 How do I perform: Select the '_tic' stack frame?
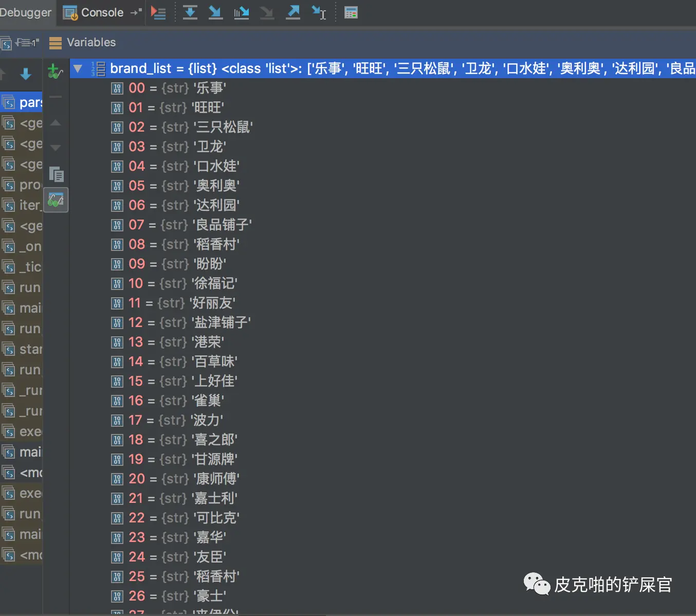pyautogui.click(x=21, y=267)
